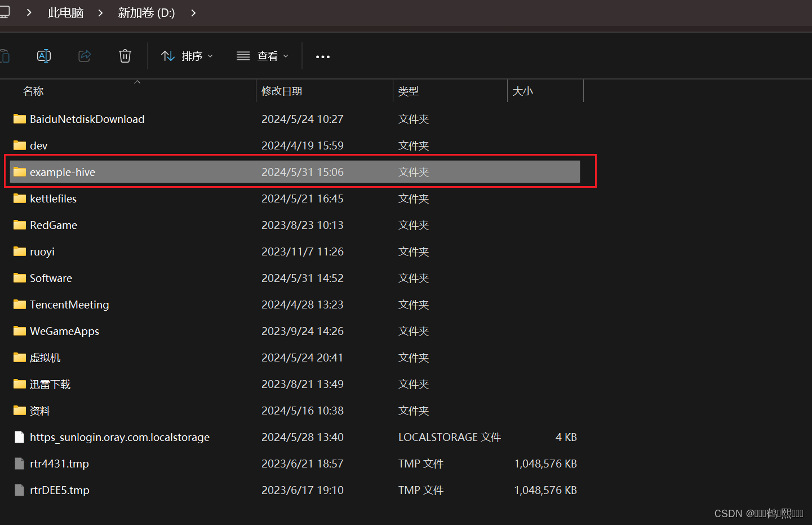Image resolution: width=812 pixels, height=525 pixels.
Task: Click the https_sunlogin.oray.com.localstorage file icon
Action: pos(20,437)
